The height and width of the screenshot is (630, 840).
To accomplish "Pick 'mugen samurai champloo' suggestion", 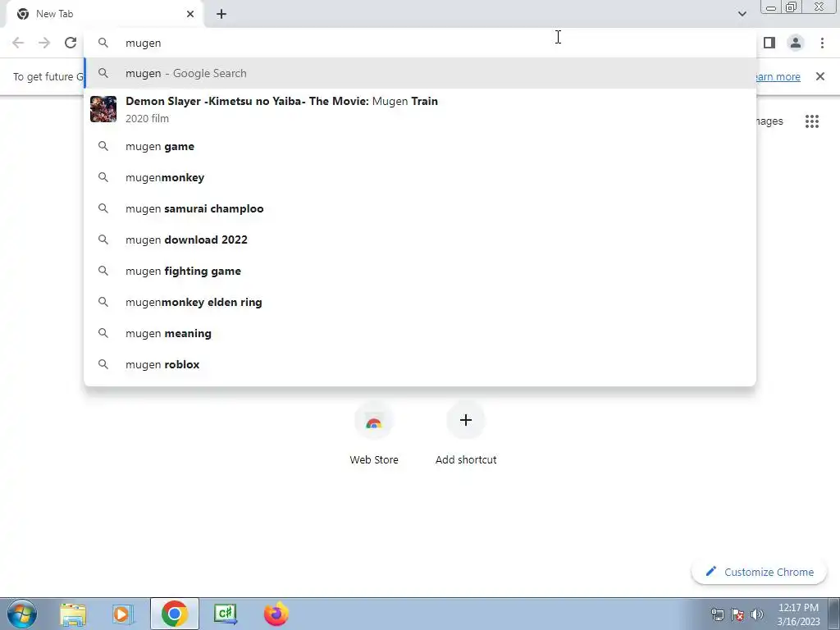I will [x=421, y=208].
